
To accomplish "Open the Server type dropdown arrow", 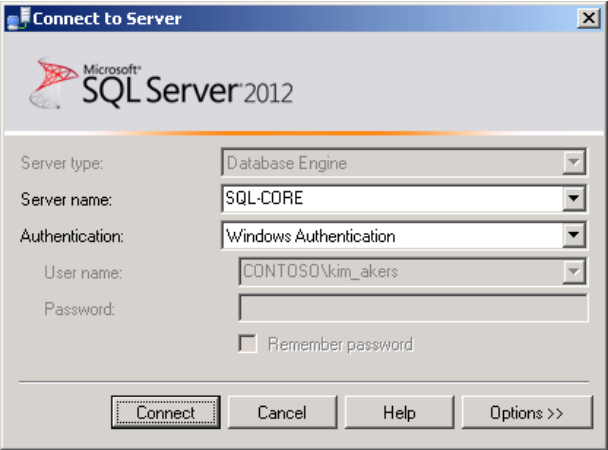I will click(573, 162).
